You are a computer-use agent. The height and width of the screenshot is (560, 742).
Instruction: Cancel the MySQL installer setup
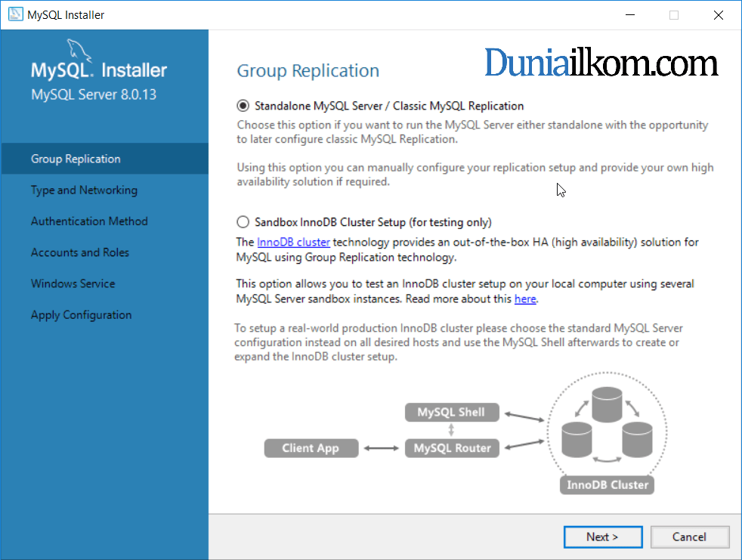tap(689, 537)
